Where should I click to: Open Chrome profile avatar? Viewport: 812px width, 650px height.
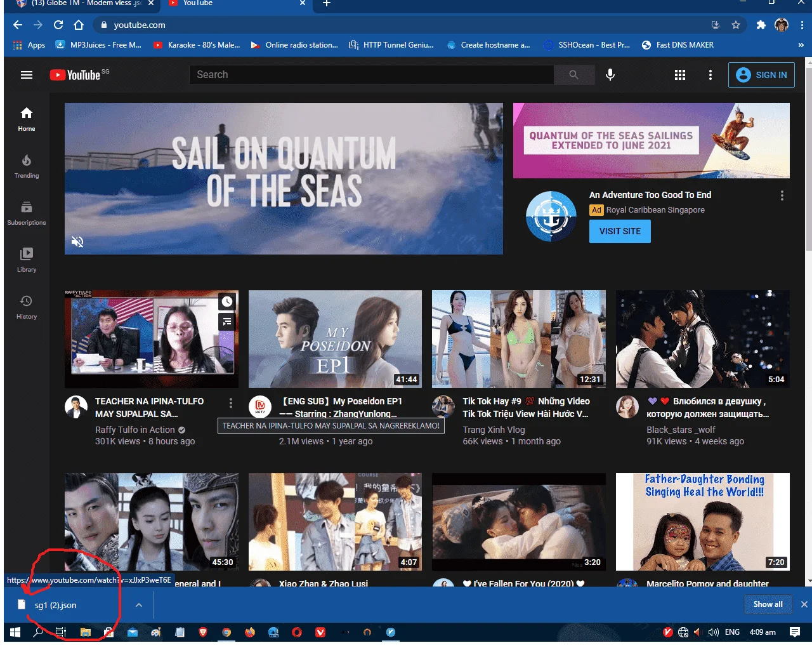click(782, 25)
